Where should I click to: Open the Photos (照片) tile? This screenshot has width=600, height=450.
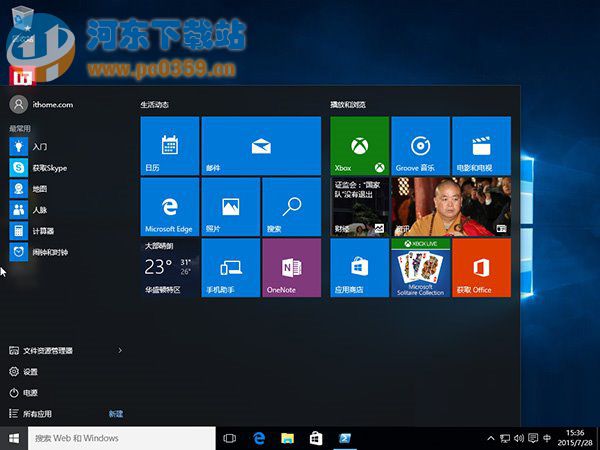pos(231,207)
